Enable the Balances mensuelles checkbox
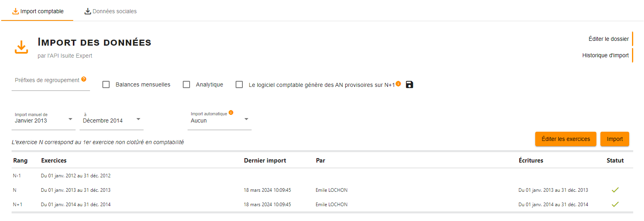This screenshot has height=221, width=644. pos(106,84)
